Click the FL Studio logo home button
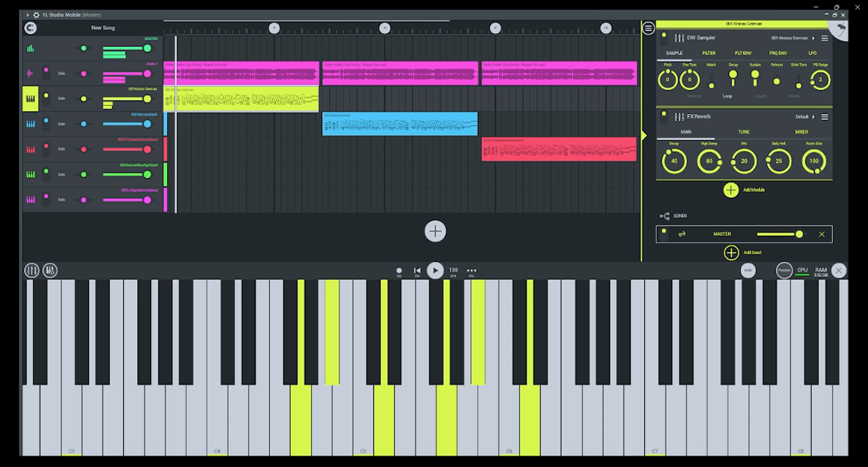Image resolution: width=868 pixels, height=467 pixels. click(x=30, y=28)
